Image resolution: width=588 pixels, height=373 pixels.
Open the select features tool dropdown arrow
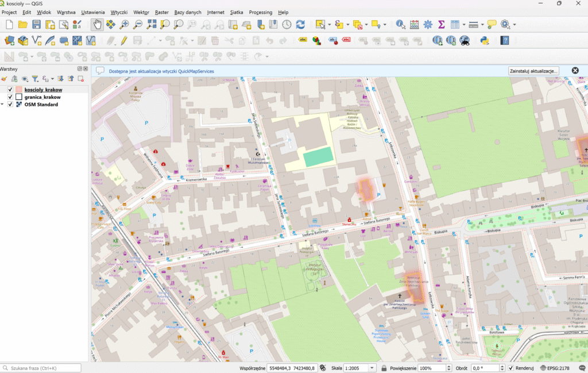click(329, 25)
